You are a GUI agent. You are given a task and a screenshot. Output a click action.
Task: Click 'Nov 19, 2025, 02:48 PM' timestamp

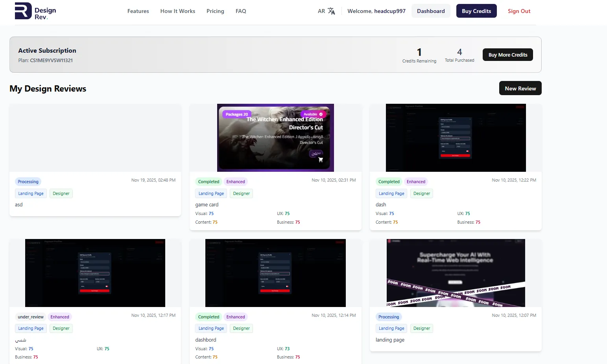(x=153, y=180)
